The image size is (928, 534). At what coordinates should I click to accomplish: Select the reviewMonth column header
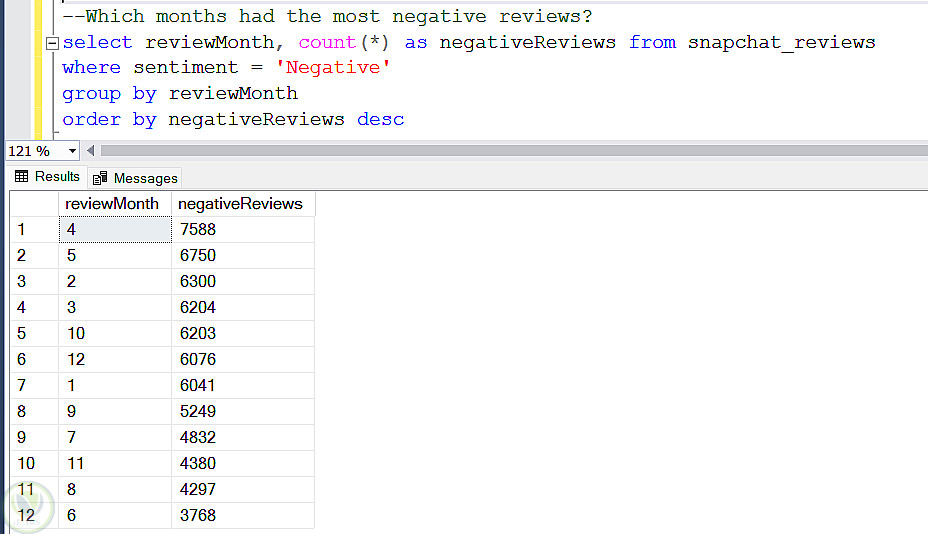click(115, 204)
